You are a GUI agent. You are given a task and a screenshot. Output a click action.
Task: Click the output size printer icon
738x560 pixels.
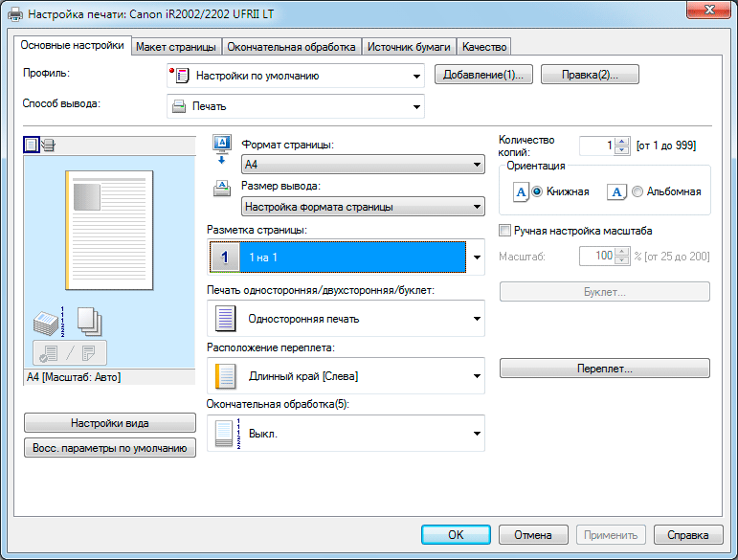coord(222,189)
